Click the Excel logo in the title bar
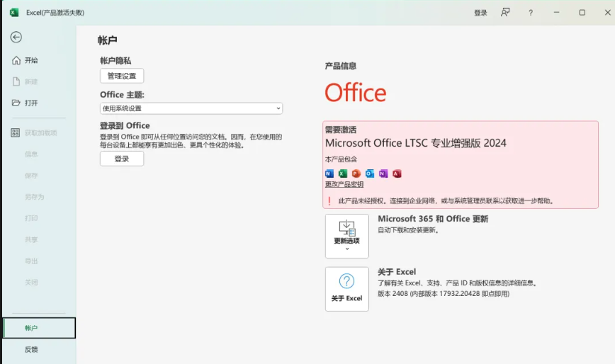615x364 pixels. pyautogui.click(x=14, y=13)
